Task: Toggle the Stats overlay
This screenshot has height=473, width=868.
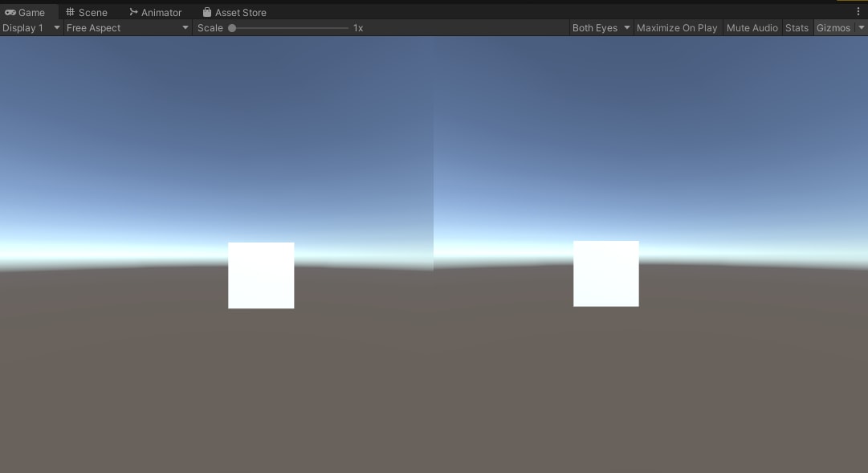Action: point(797,27)
